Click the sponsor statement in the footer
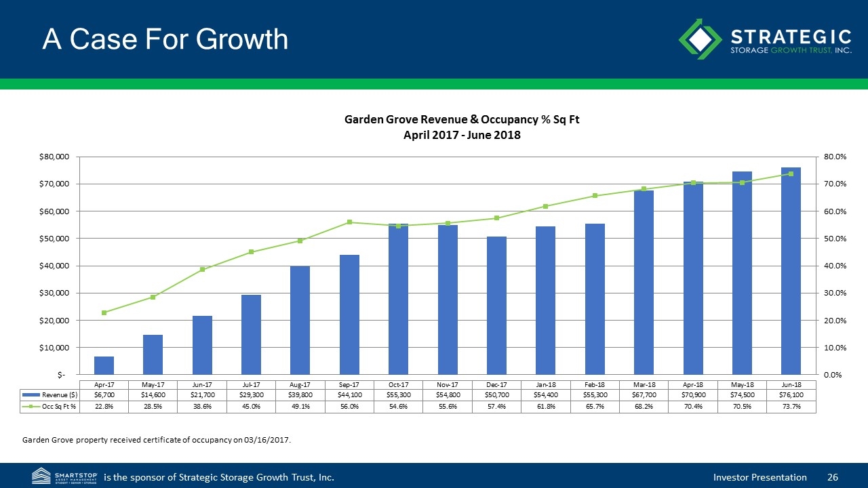 219,477
